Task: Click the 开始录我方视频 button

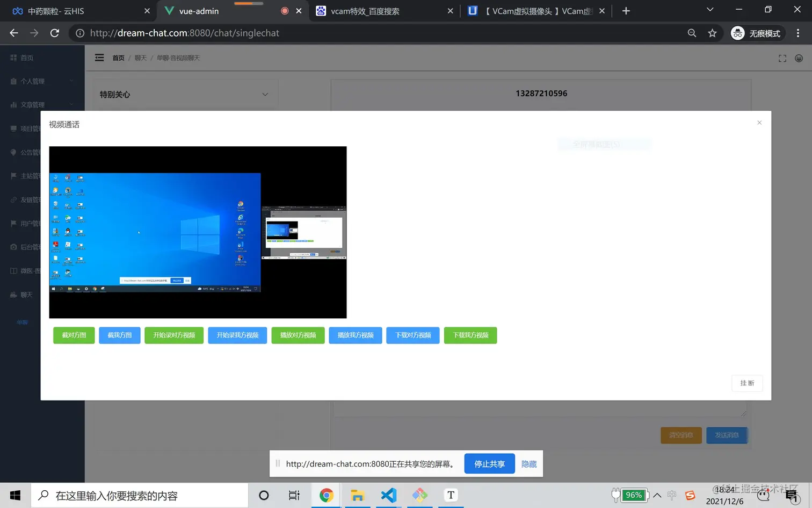Action: coord(237,335)
